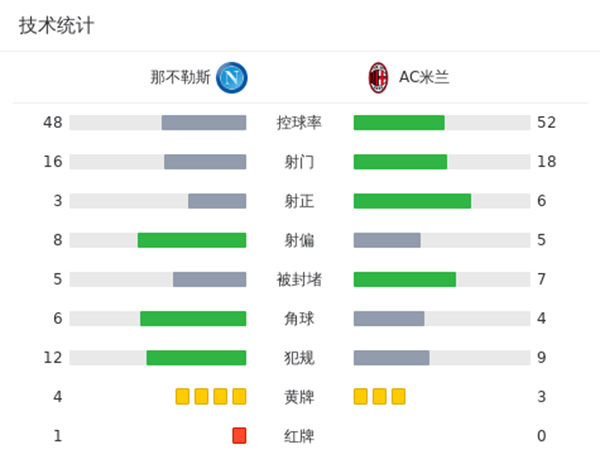Click Napoli's leftmost yellow card icon

182,396
